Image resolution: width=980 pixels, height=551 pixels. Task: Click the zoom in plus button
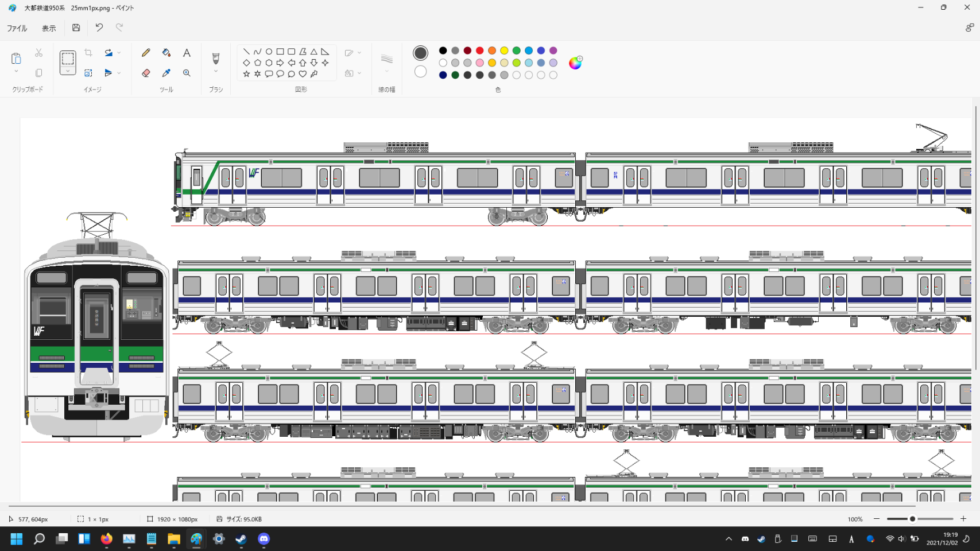[963, 519]
